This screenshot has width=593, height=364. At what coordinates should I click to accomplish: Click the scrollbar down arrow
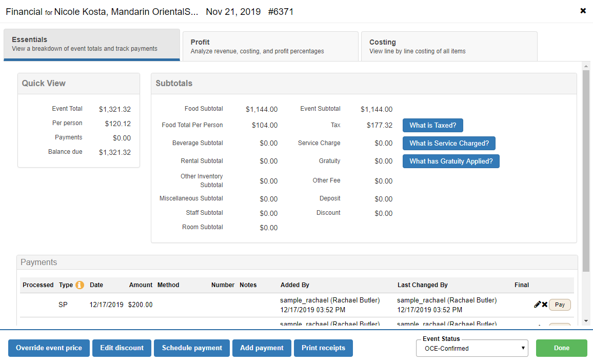pyautogui.click(x=586, y=321)
